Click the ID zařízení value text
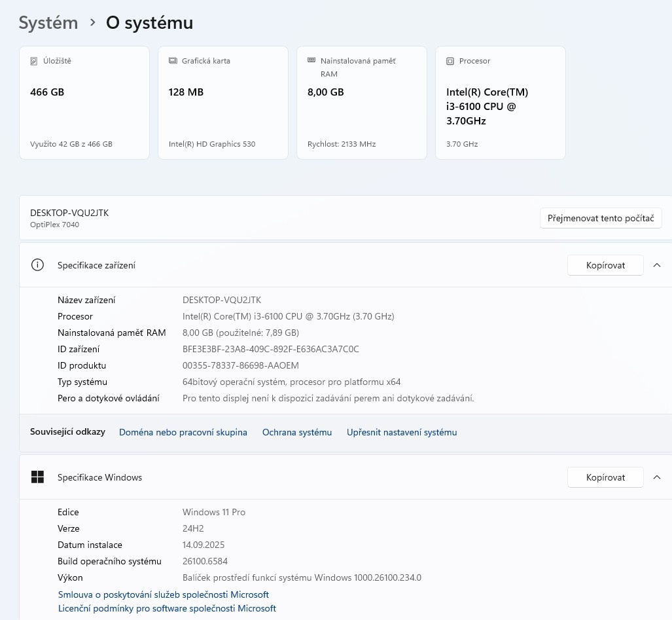The height and width of the screenshot is (620, 672). click(270, 349)
